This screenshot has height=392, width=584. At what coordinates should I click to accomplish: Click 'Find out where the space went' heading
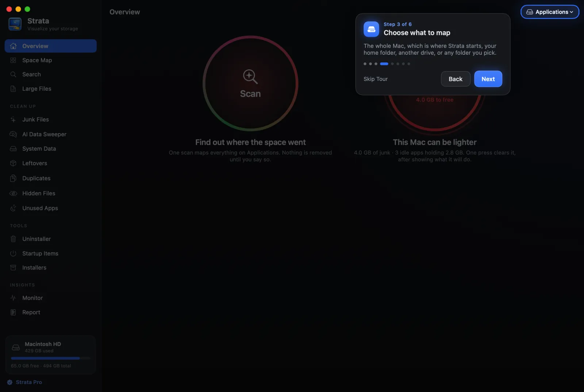click(250, 142)
